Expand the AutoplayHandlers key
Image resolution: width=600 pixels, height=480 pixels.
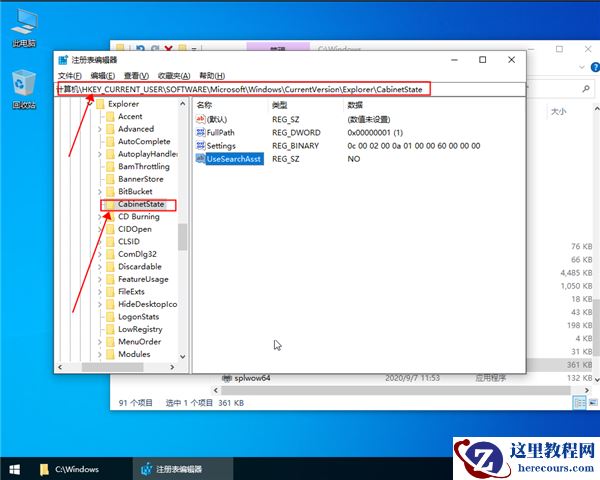pos(100,154)
